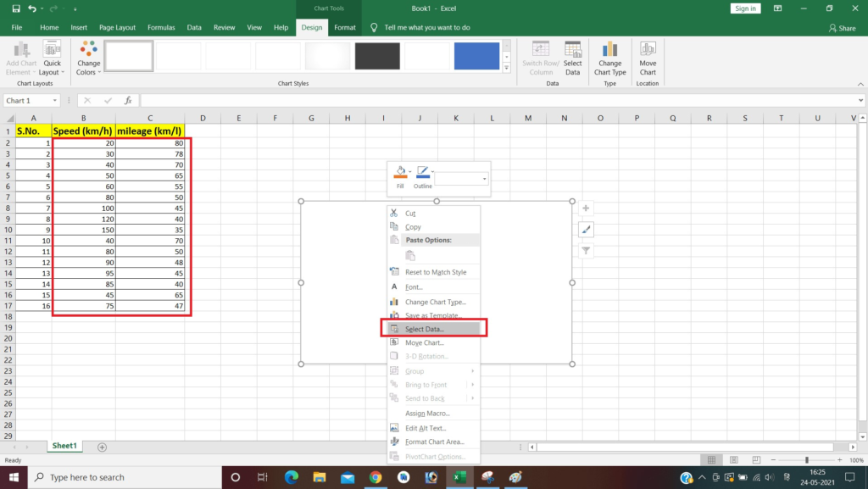This screenshot has width=868, height=489.
Task: Click Chart Filters funnel button
Action: 586,251
